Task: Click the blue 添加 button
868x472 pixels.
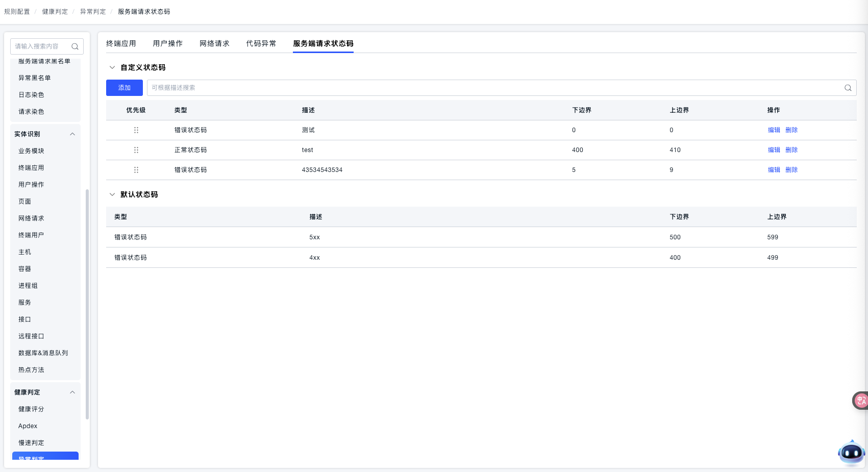Action: click(124, 88)
